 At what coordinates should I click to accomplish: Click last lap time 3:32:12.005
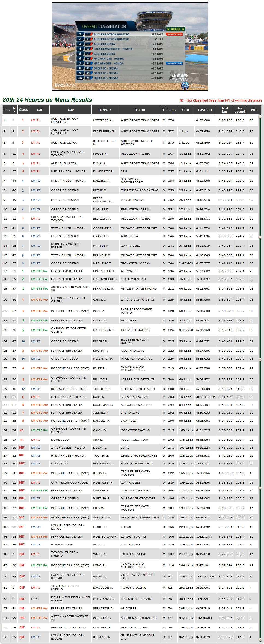206,397
